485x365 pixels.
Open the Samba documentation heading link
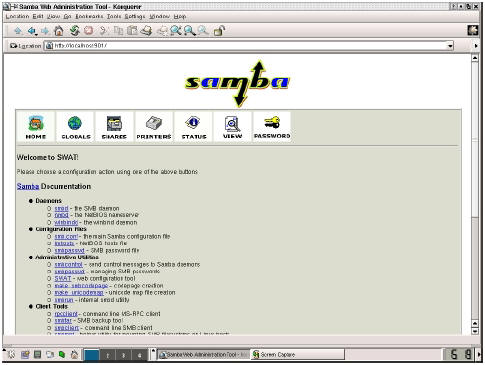[28, 186]
